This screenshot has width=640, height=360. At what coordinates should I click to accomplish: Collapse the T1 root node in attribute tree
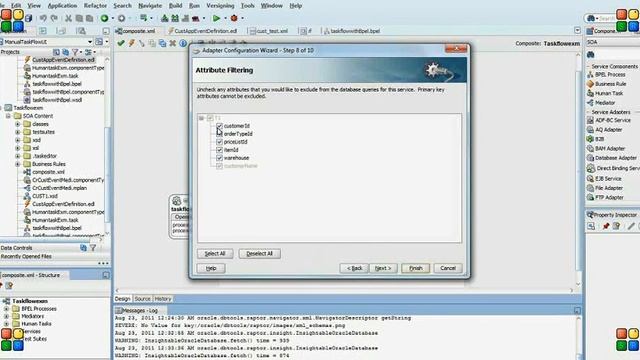coord(201,118)
